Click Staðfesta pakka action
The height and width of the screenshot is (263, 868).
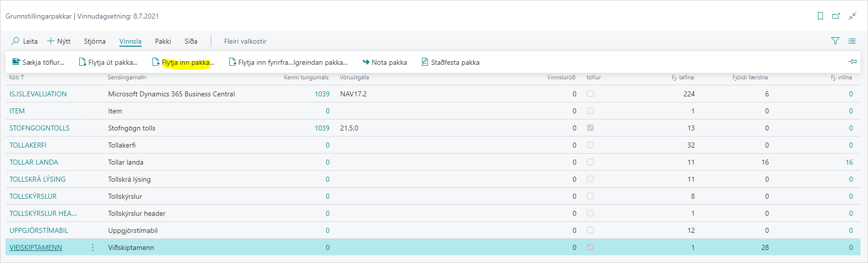point(450,62)
